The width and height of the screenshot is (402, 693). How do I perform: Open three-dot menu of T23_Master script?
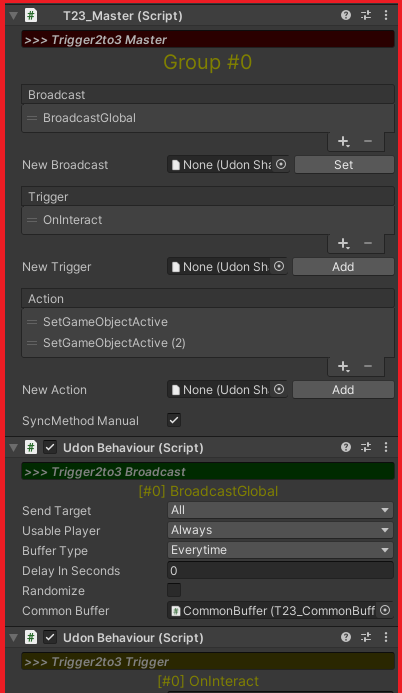pyautogui.click(x=386, y=15)
